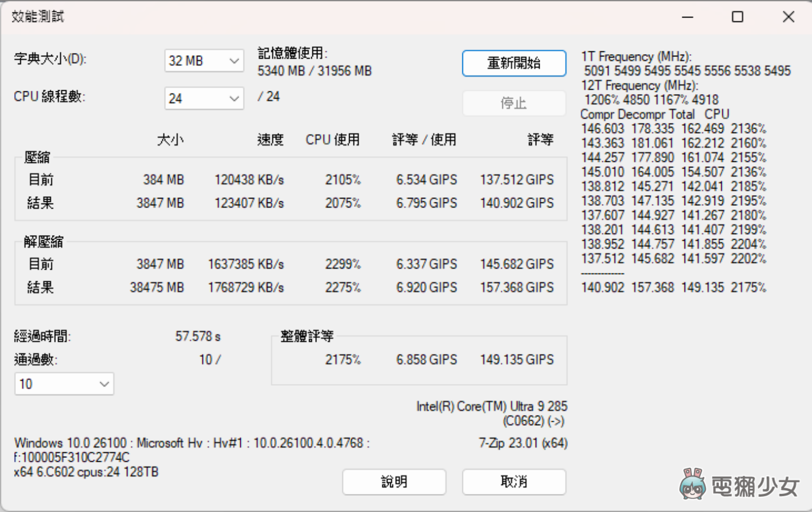Click elapsed time value 57.578 s
Image resolution: width=812 pixels, height=512 pixels.
(x=198, y=337)
